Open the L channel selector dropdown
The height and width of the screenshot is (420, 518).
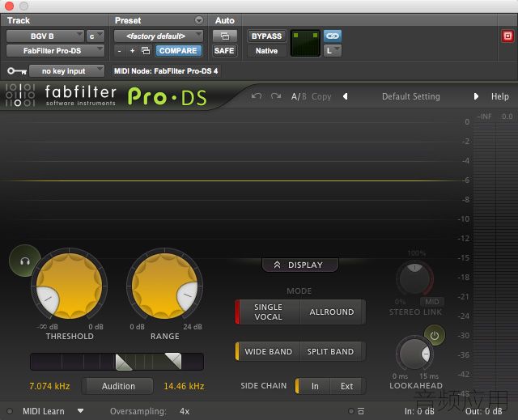[x=333, y=50]
